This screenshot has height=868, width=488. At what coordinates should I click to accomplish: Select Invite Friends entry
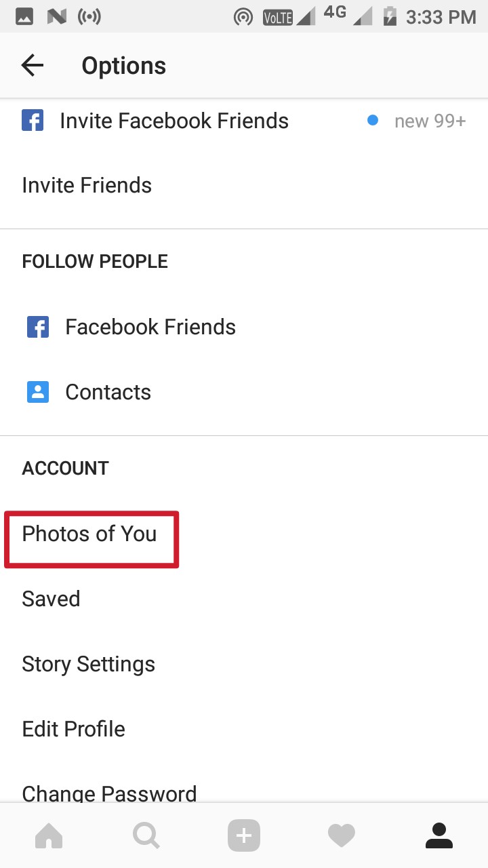(x=87, y=185)
